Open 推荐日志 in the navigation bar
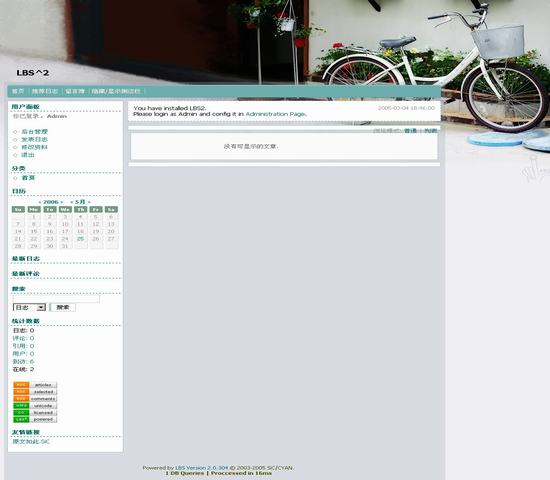Screen dimensions: 550x480 [x=45, y=91]
